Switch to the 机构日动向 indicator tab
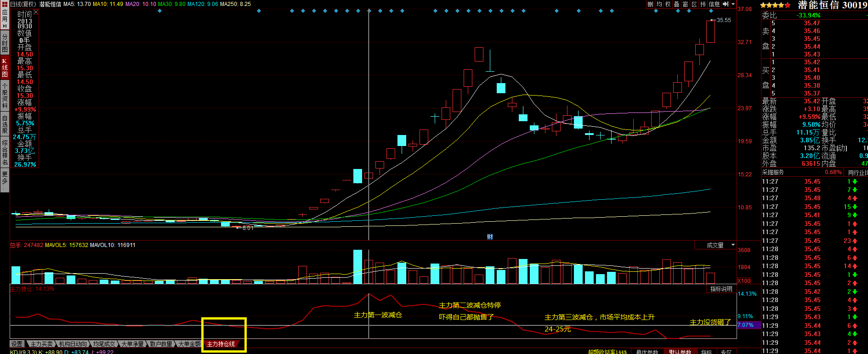 coord(73,344)
